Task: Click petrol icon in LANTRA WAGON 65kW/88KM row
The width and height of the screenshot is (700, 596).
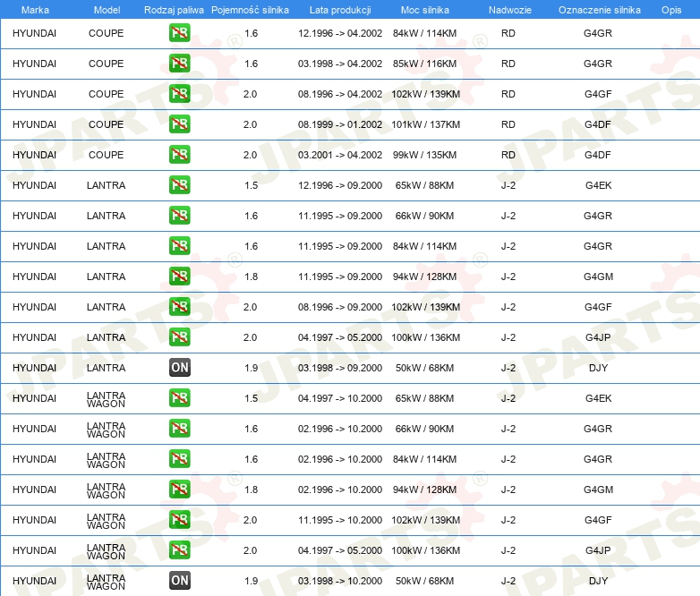Action: (x=179, y=397)
